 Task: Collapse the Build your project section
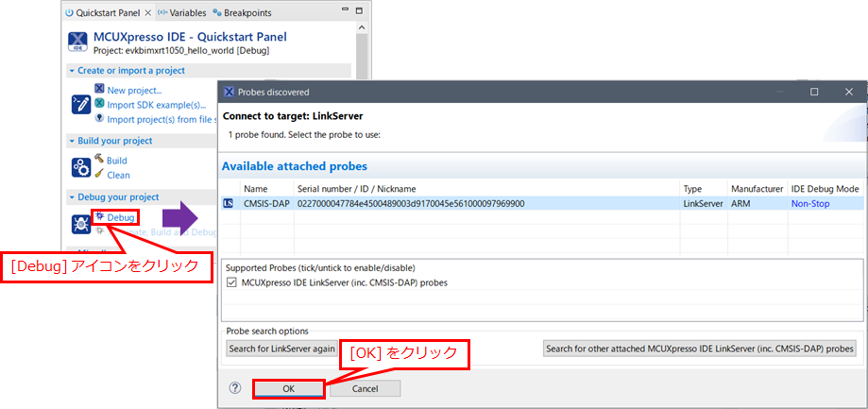point(72,141)
